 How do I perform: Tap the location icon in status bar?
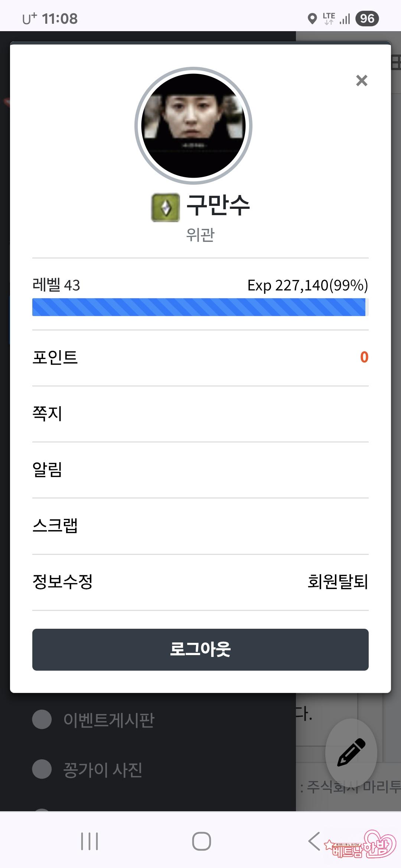[313, 19]
